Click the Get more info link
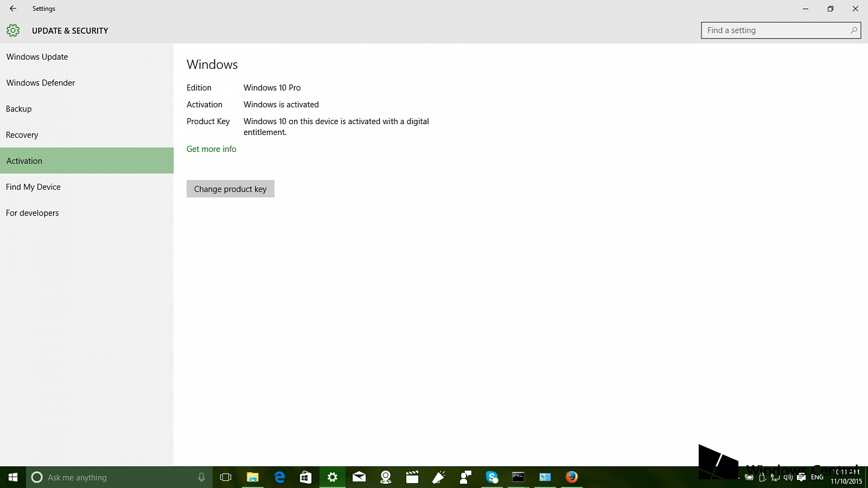The height and width of the screenshot is (488, 868). [x=212, y=149]
